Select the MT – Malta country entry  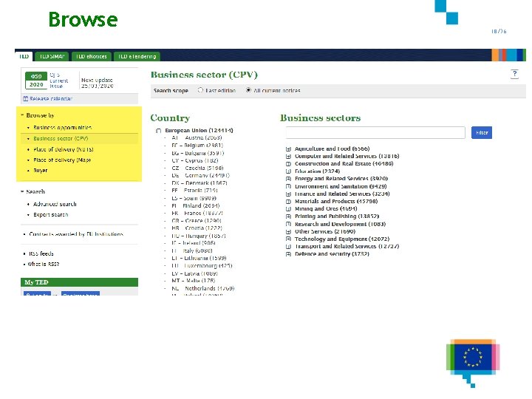[194, 281]
